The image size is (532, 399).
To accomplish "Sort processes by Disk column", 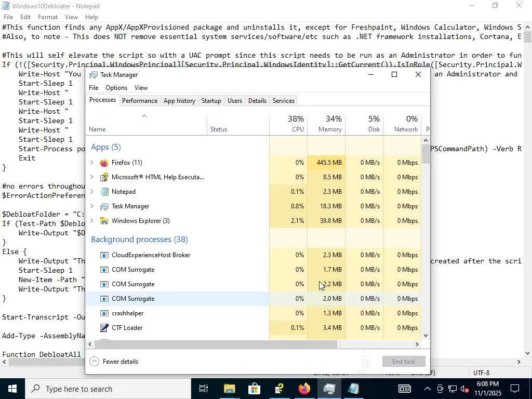I will point(364,124).
